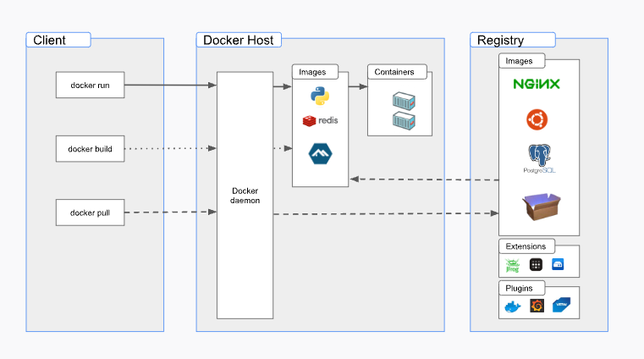
Task: Select the Containers label in Docker Host
Action: 397,72
